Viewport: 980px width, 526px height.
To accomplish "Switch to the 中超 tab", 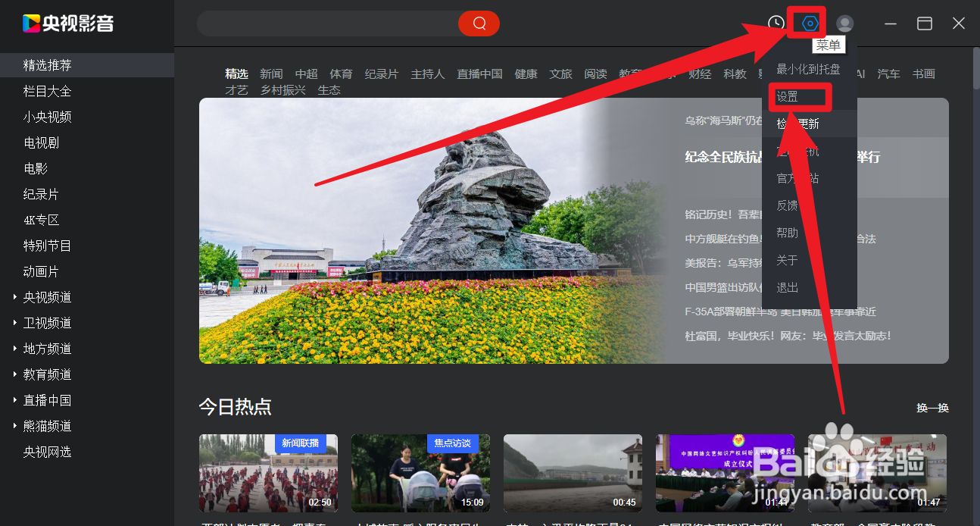I will click(306, 74).
